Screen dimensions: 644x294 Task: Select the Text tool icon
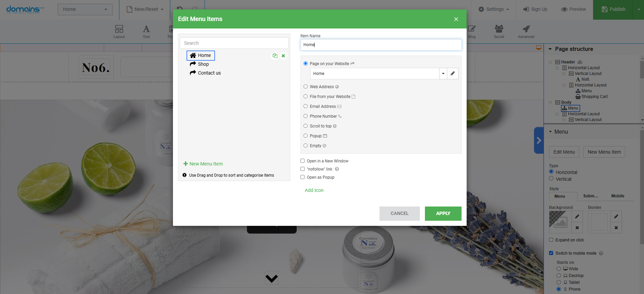tap(146, 32)
